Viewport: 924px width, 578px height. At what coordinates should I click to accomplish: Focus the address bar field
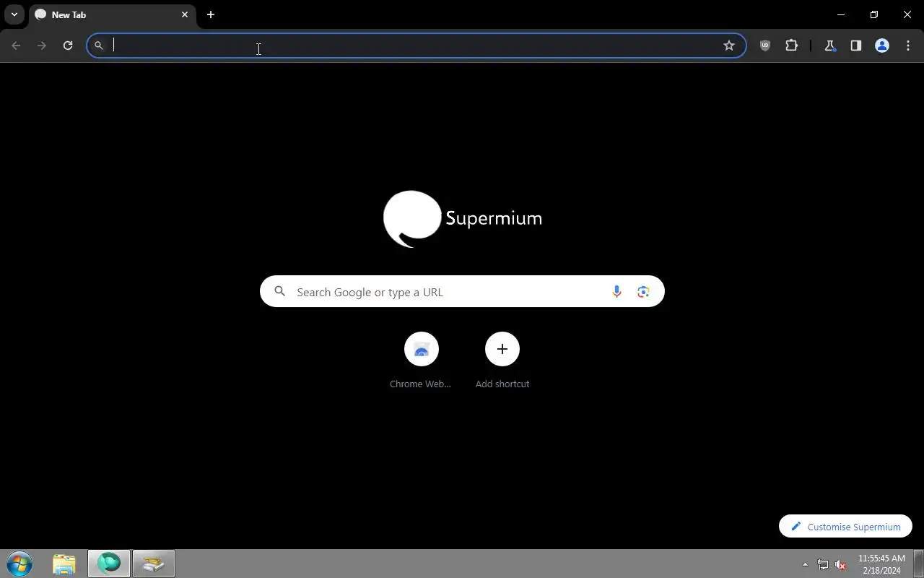tap(415, 46)
